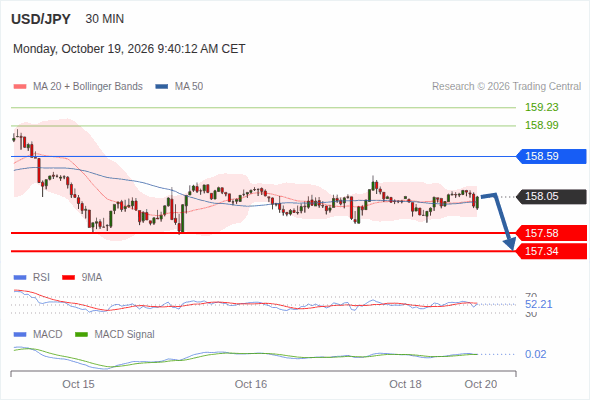Click the Oct 15 date axis marker

point(78,384)
